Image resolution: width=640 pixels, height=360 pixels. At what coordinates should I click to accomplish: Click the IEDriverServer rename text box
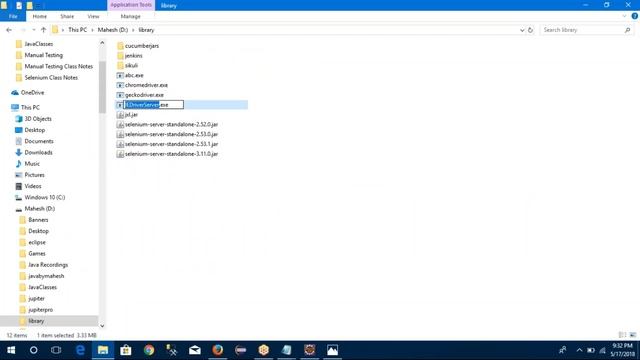click(153, 105)
